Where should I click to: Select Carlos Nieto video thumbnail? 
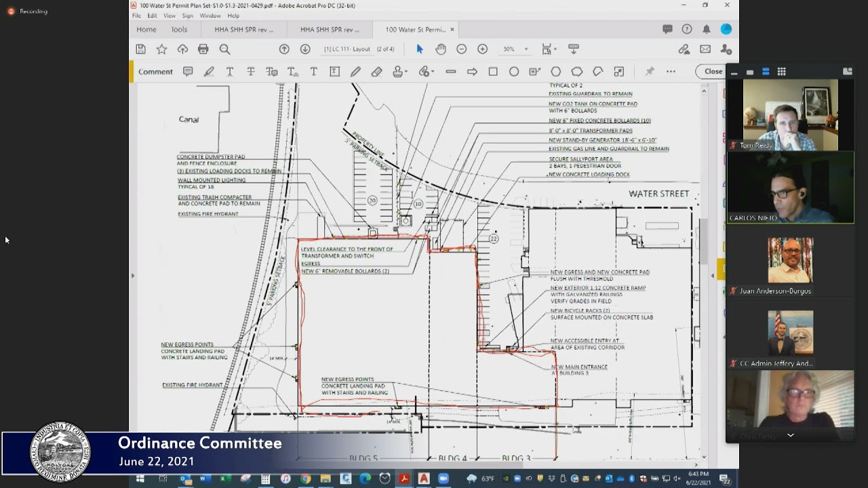click(791, 187)
